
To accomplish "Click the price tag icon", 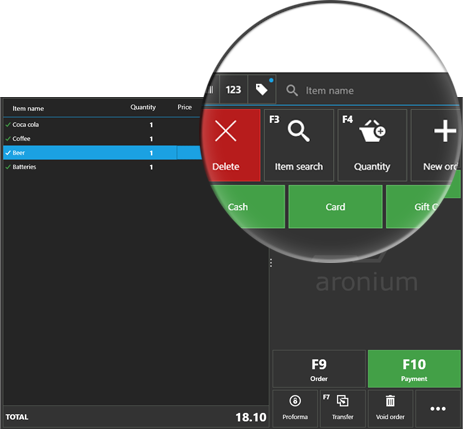I will (x=262, y=89).
